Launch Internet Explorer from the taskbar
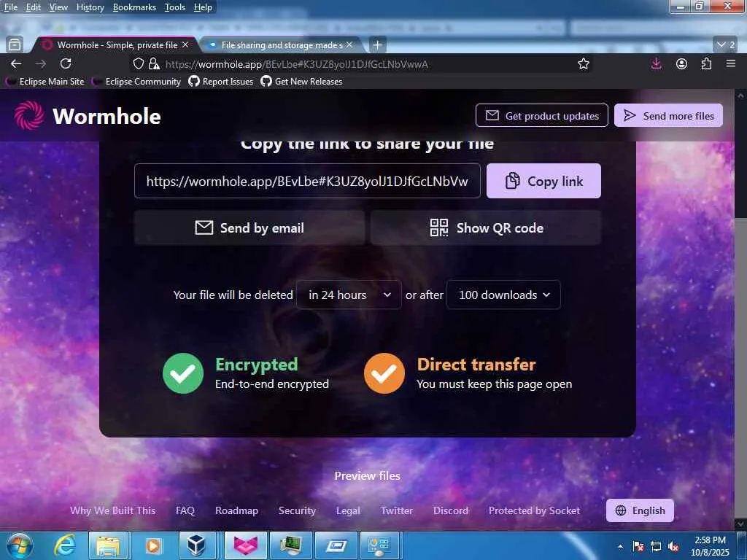The height and width of the screenshot is (560, 747). coord(64,545)
